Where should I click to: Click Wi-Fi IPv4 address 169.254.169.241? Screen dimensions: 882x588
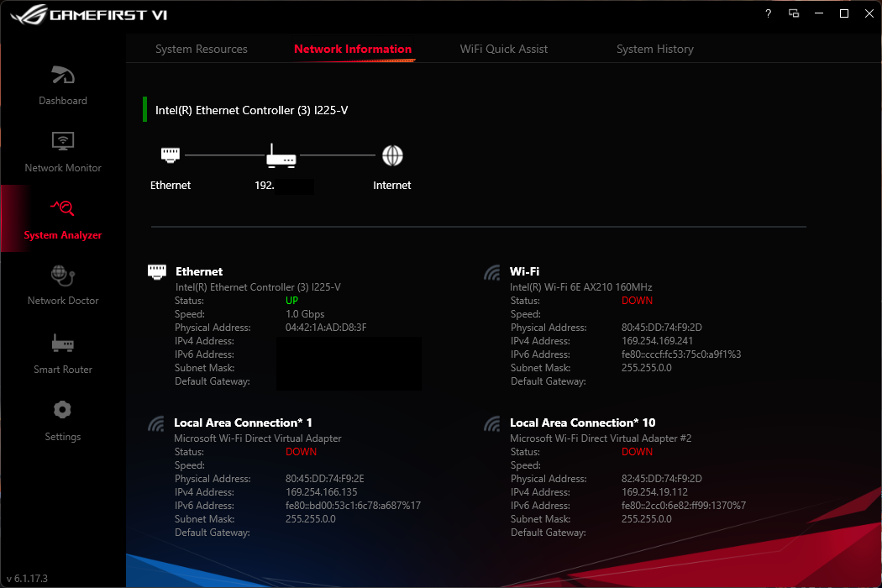[657, 341]
